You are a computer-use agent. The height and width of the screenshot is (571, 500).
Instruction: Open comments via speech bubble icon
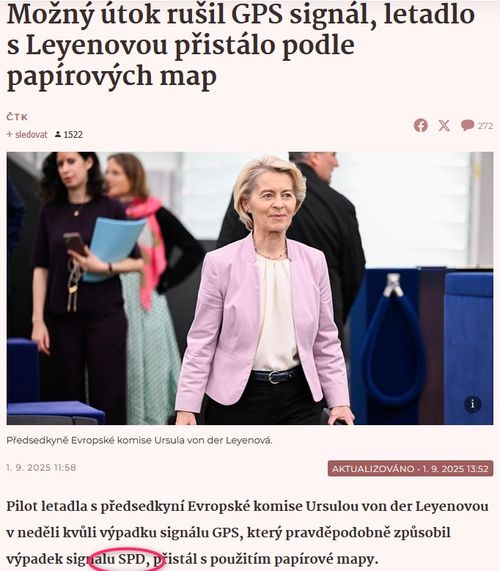(467, 125)
